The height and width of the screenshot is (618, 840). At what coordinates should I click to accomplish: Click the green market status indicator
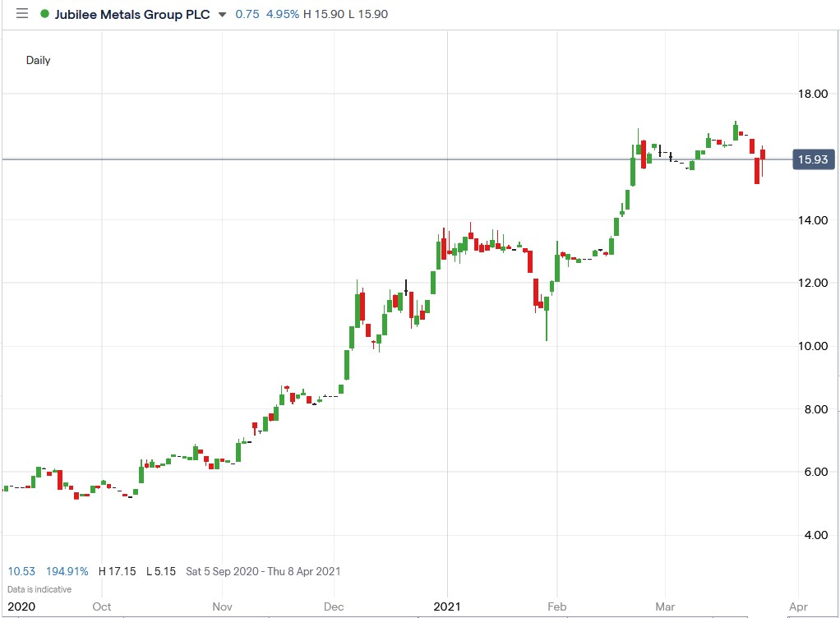44,13
